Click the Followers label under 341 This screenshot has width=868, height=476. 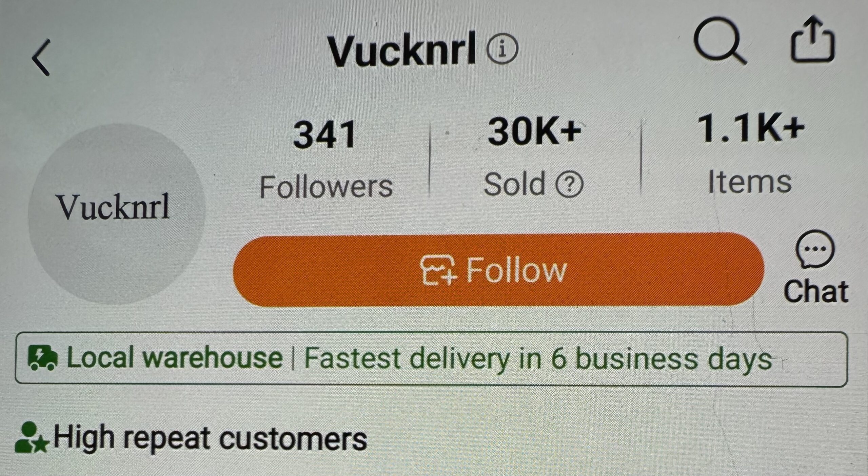click(326, 186)
